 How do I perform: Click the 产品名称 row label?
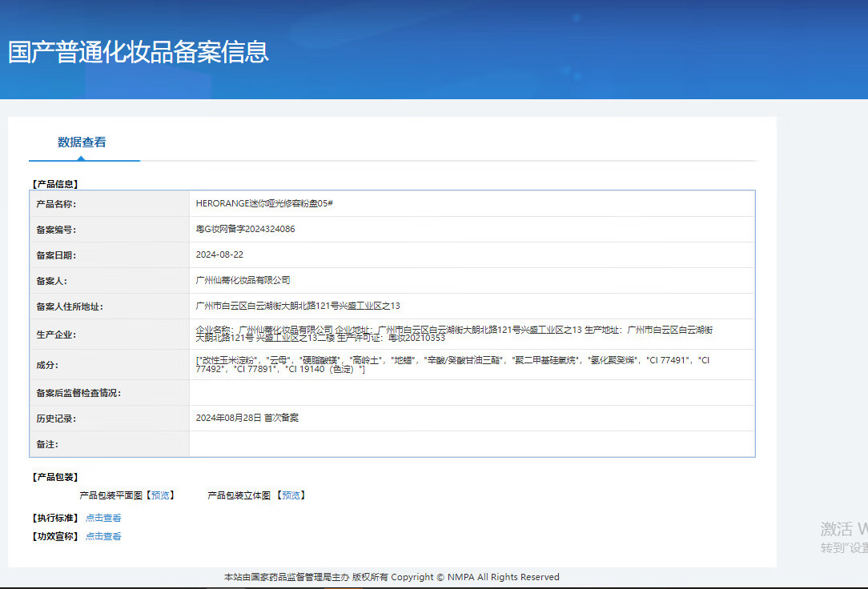pos(56,204)
